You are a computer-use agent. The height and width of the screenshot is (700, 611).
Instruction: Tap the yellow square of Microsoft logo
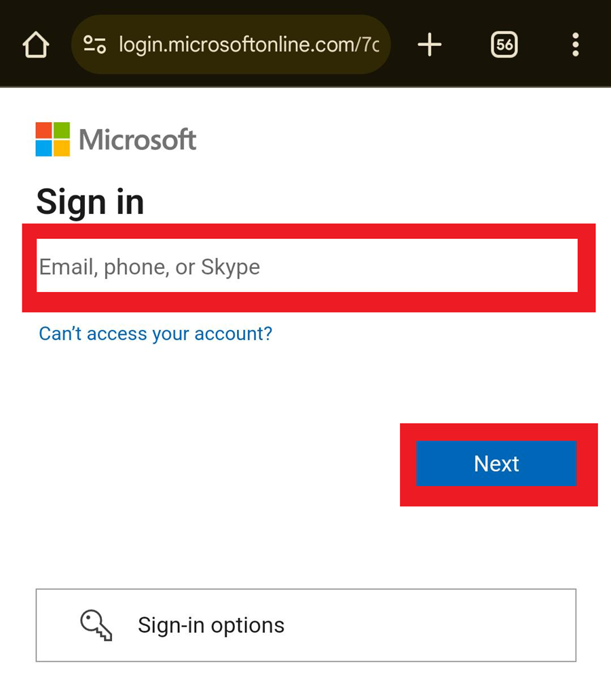coord(62,148)
